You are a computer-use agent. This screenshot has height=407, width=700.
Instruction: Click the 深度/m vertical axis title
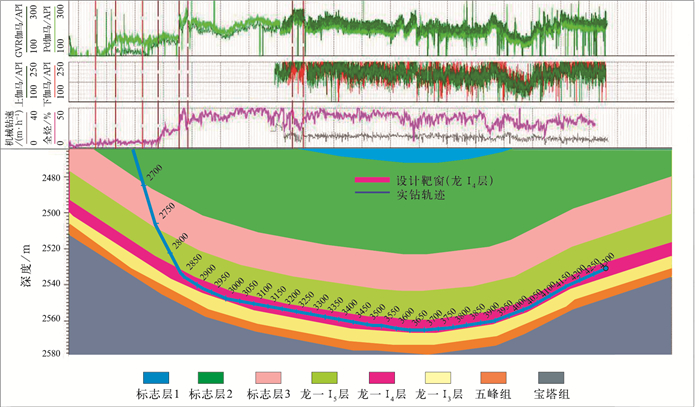(x=22, y=268)
